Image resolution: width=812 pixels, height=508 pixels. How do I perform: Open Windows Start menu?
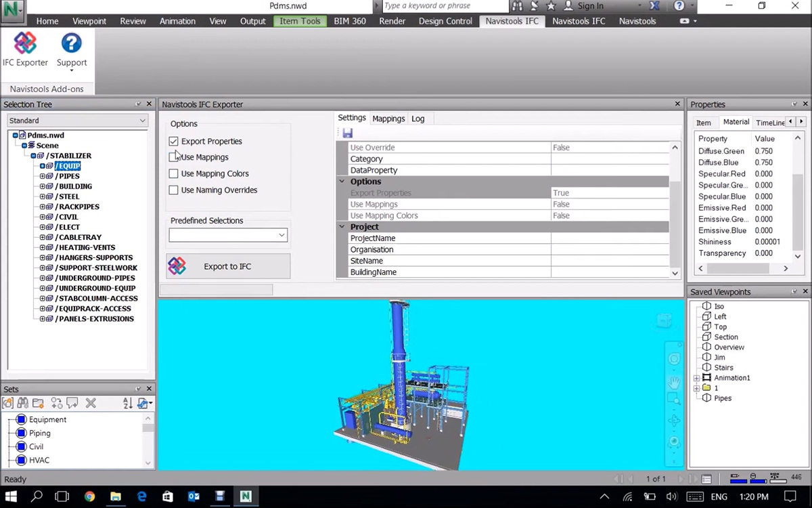12,496
